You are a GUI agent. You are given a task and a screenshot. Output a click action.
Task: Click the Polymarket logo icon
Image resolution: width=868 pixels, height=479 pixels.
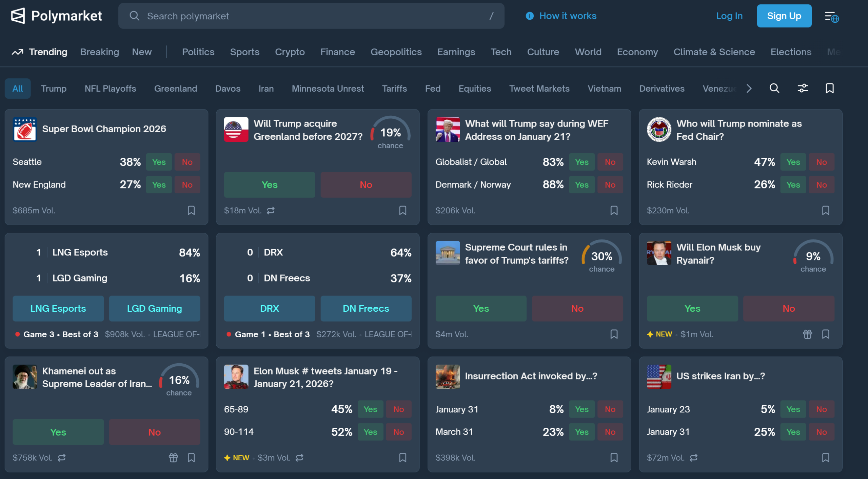[x=18, y=16]
